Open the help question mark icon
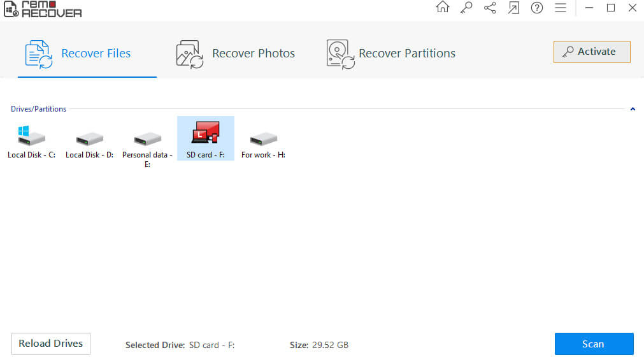Screen dimensions: 644x364 pos(537,8)
